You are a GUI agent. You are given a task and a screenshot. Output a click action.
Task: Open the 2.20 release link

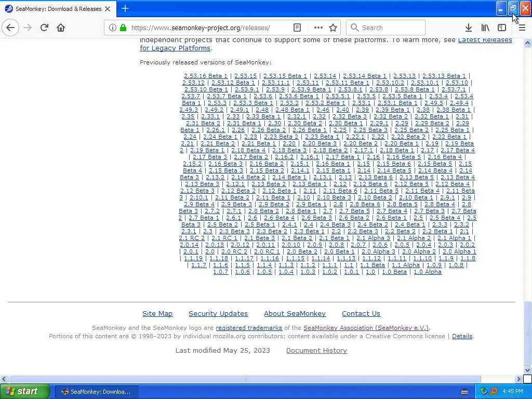[289, 143]
